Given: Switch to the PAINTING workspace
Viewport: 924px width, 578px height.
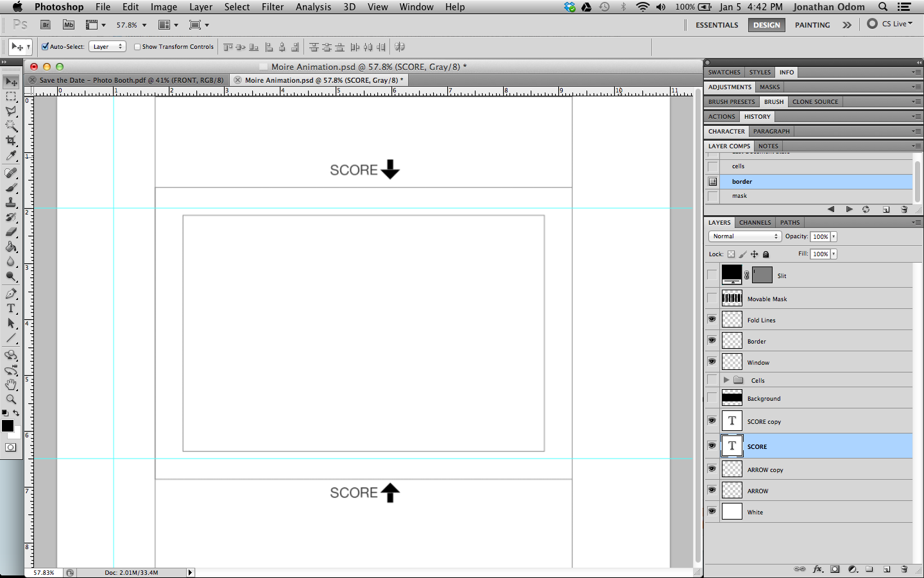Looking at the screenshot, I should point(812,24).
